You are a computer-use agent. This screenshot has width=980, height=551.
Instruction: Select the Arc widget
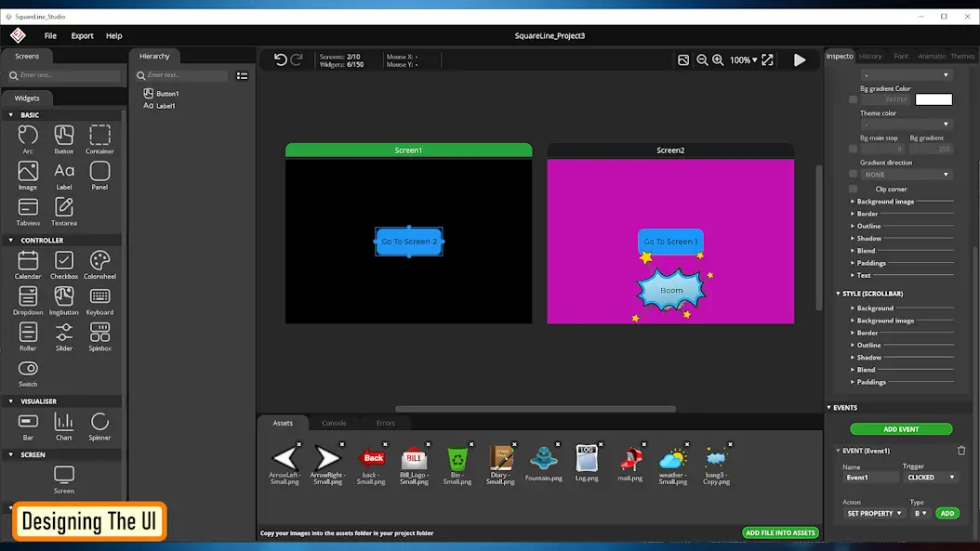click(28, 139)
